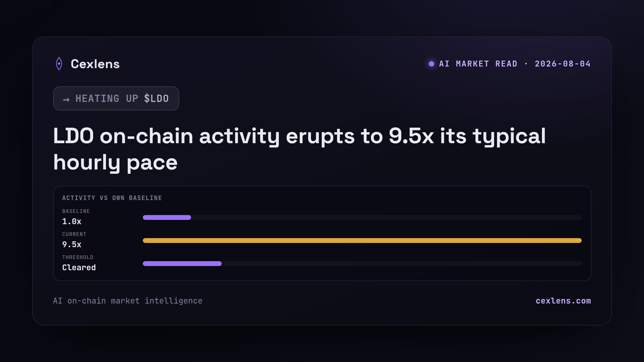This screenshot has width=644, height=362.
Task: Click the AI on-chain market intelligence tagline
Action: 128,301
